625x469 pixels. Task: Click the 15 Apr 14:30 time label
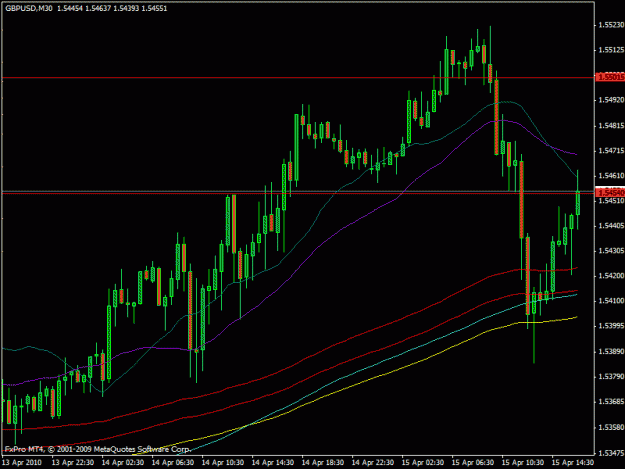[x=572, y=463]
